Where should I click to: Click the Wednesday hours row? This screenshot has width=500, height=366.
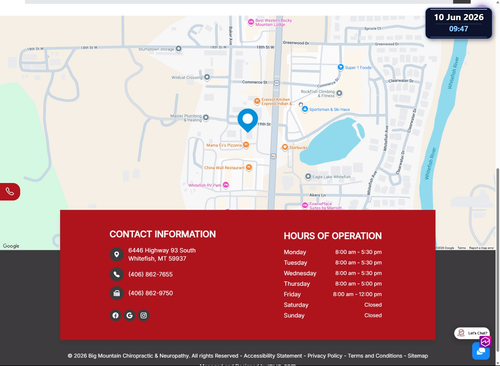click(x=333, y=273)
